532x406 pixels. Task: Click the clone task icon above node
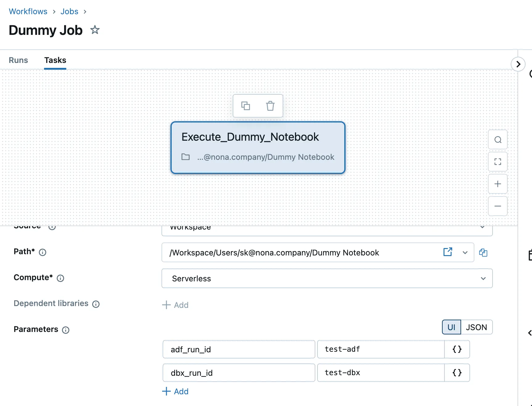click(x=245, y=106)
